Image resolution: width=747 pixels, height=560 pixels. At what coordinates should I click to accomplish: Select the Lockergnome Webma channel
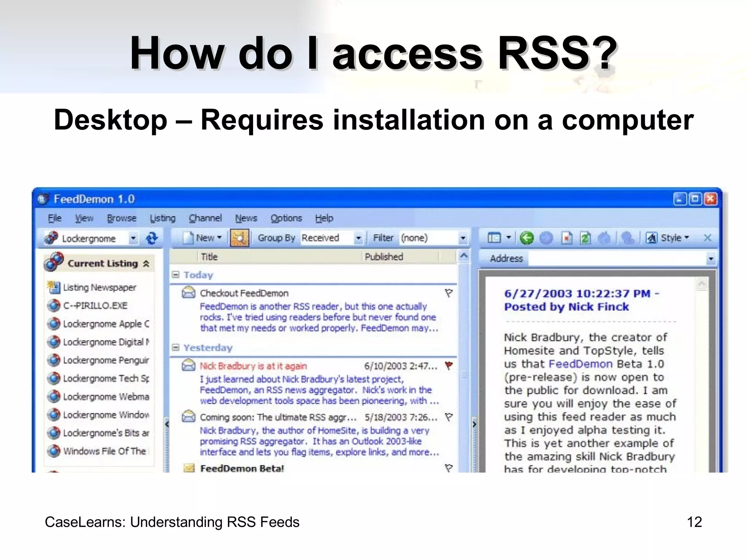click(x=106, y=396)
